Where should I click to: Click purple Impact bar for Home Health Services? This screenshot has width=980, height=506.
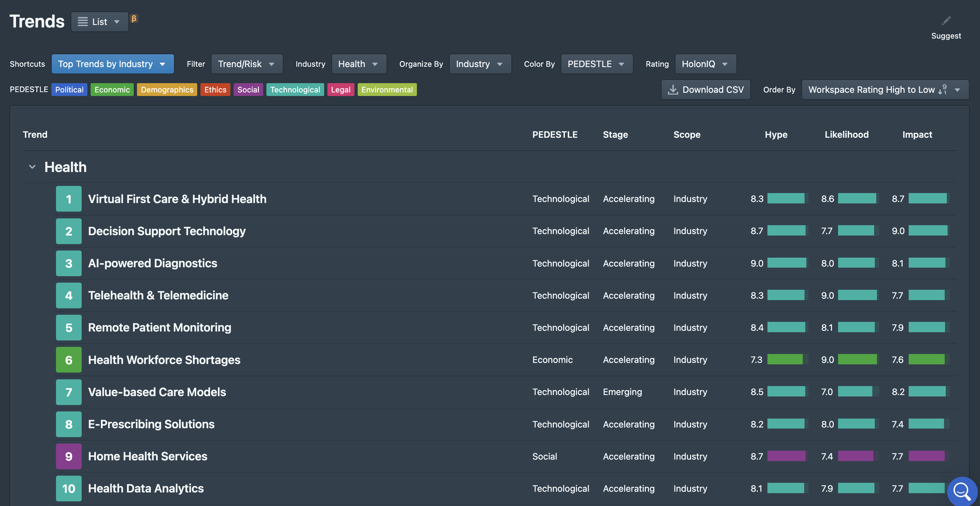[x=929, y=456]
